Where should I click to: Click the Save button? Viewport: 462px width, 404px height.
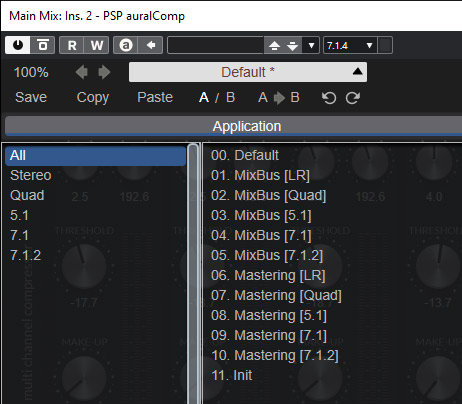[31, 97]
